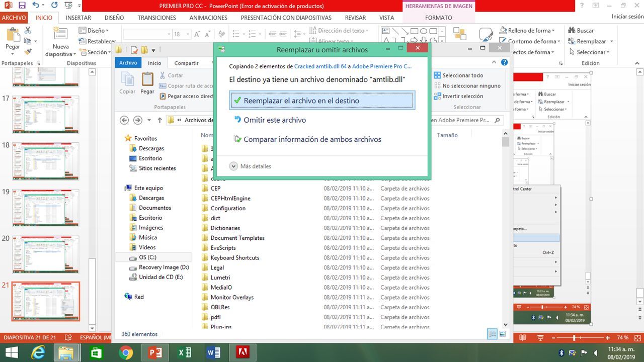Open the Seleccionar dropdown in Edición
The height and width of the screenshot is (362, 644).
(x=589, y=52)
